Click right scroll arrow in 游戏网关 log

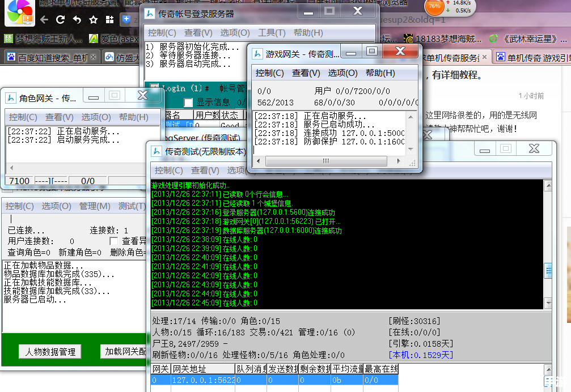399,161
